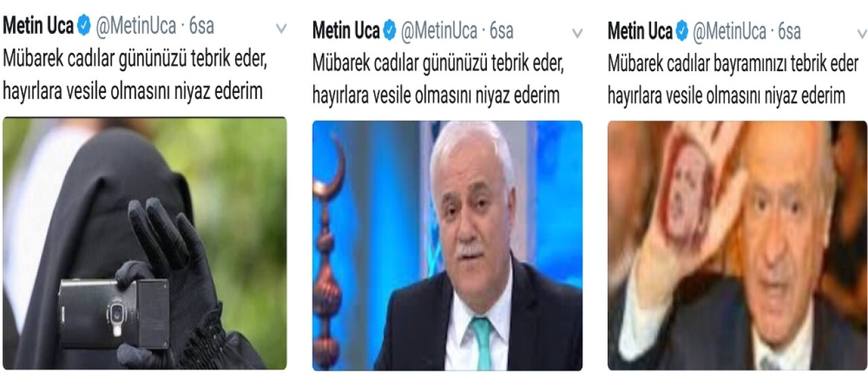Click tweet text 'Mübarek cadılar bayramınızı tebrik eder'
This screenshot has height=374, width=868.
pyautogui.click(x=733, y=64)
